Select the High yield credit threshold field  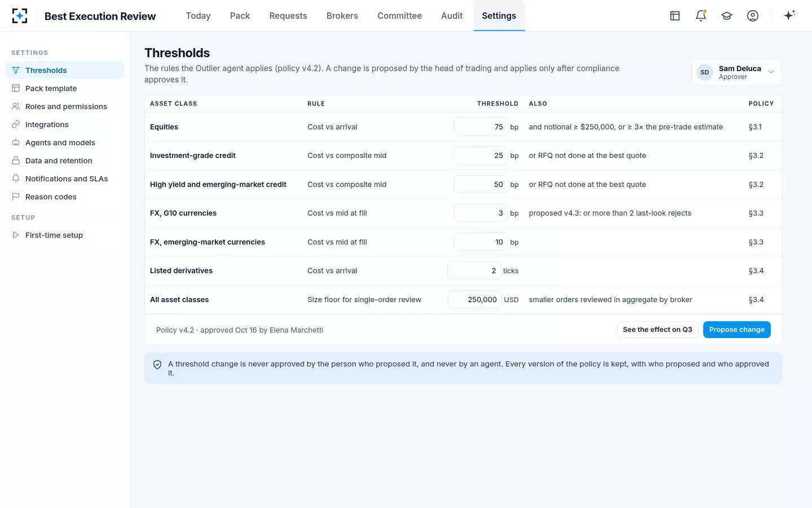481,185
